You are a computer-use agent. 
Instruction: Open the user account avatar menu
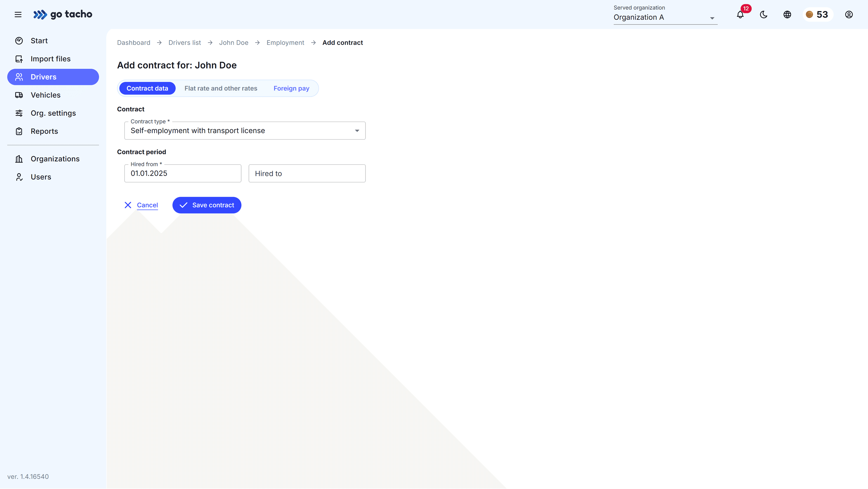tap(849, 14)
